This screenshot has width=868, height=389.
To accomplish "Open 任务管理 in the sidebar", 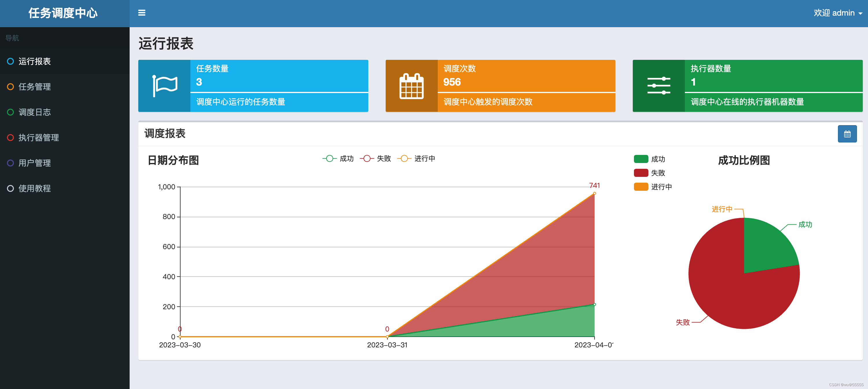I will pyautogui.click(x=65, y=87).
